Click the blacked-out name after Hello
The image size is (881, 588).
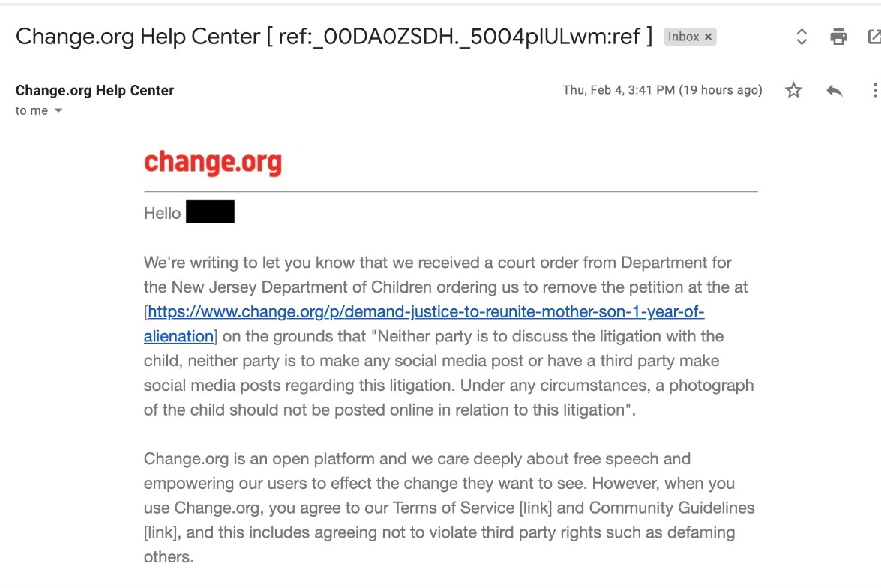[x=210, y=212]
